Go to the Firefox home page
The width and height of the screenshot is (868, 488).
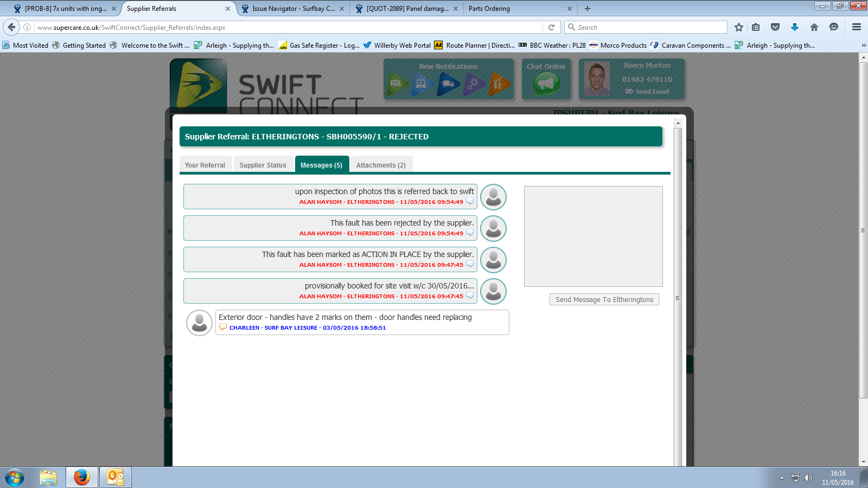[814, 27]
